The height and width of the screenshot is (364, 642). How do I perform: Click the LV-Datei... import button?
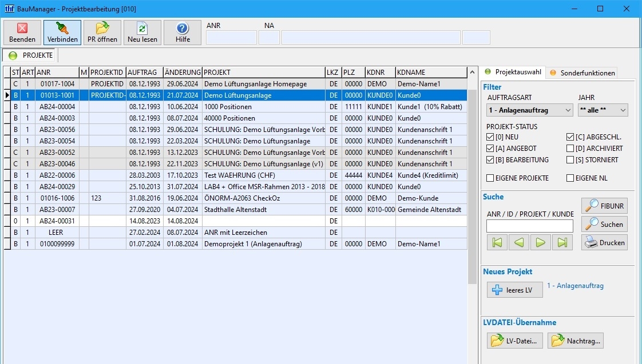514,341
